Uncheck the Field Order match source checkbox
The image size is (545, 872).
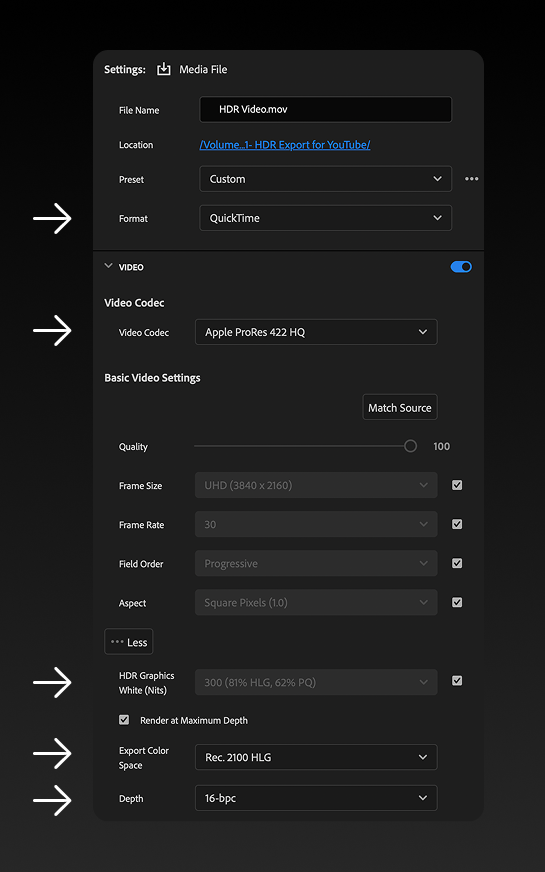(457, 563)
